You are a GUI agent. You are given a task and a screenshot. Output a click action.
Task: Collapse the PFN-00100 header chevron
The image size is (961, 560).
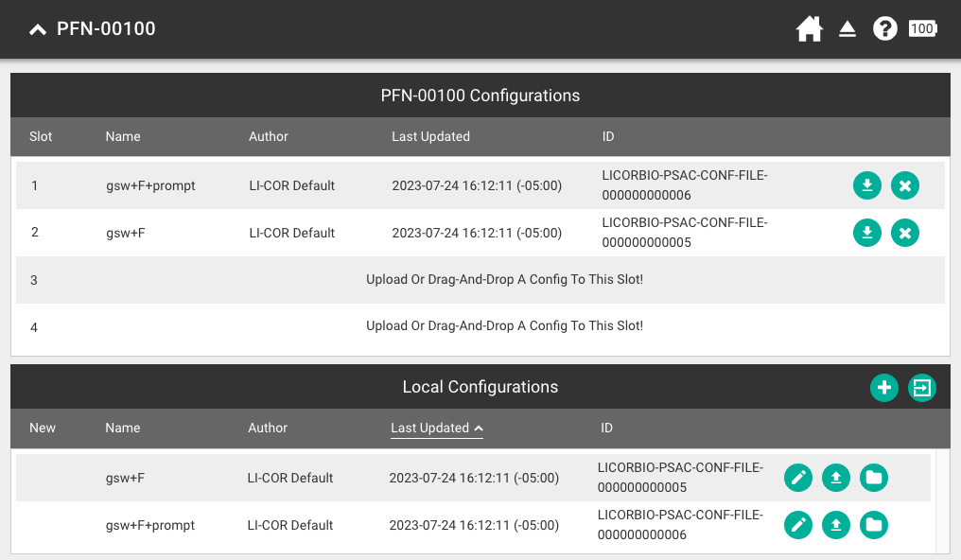click(38, 29)
